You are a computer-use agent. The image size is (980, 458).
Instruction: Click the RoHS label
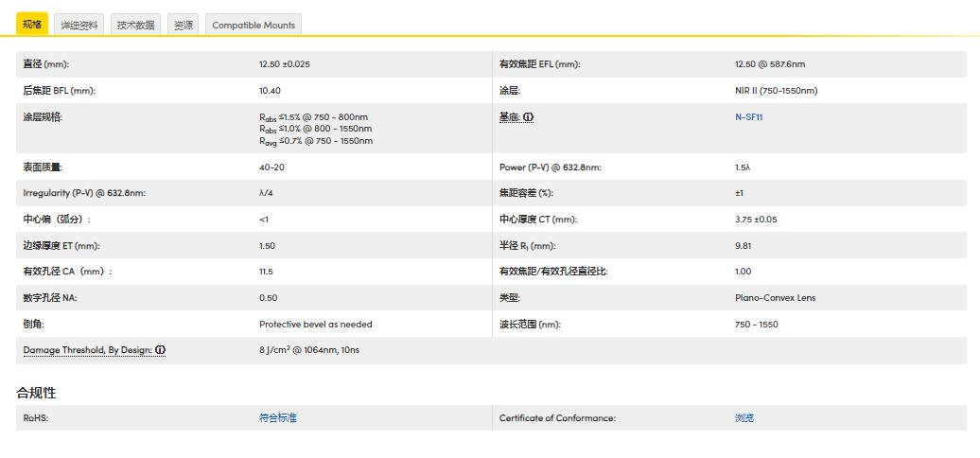[x=36, y=418]
